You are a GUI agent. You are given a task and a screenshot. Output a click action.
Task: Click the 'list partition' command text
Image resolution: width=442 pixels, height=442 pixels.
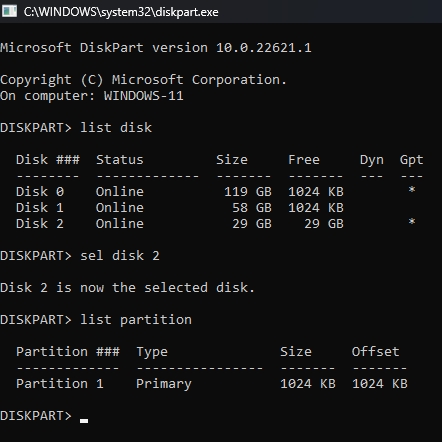click(x=136, y=320)
